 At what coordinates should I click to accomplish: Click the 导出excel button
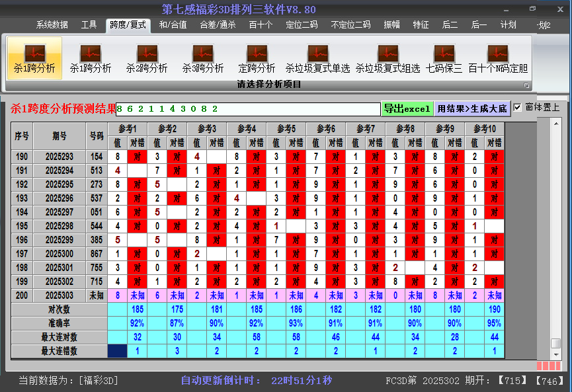[x=407, y=108]
